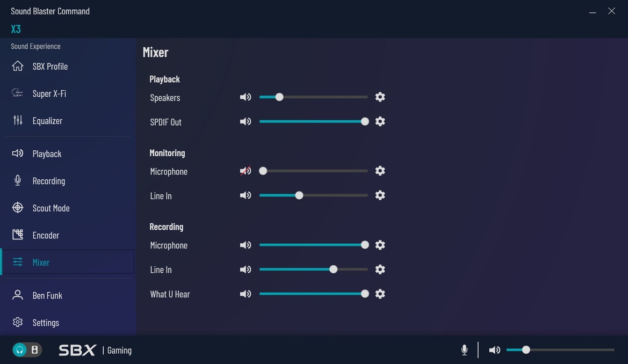This screenshot has height=364, width=628.
Task: Click the X3 device name
Action: point(16,29)
